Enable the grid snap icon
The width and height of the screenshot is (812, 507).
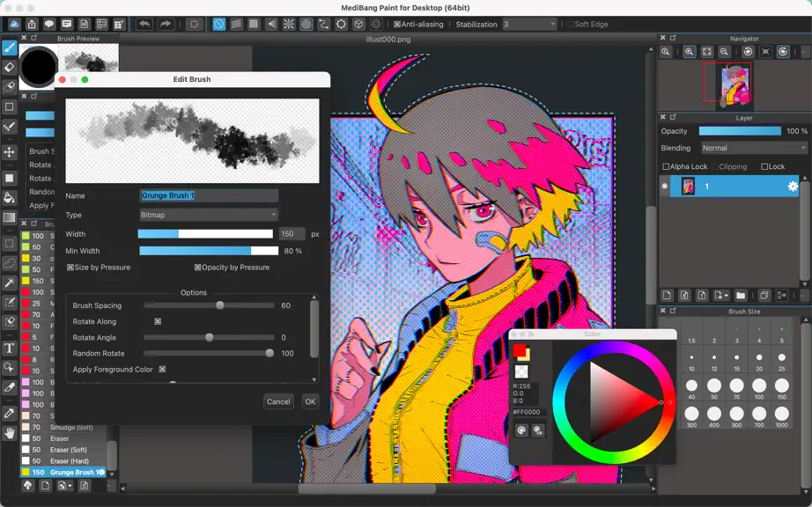point(254,24)
